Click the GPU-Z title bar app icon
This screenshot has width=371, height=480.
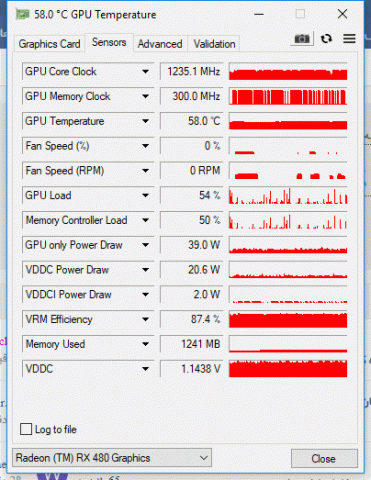click(23, 14)
